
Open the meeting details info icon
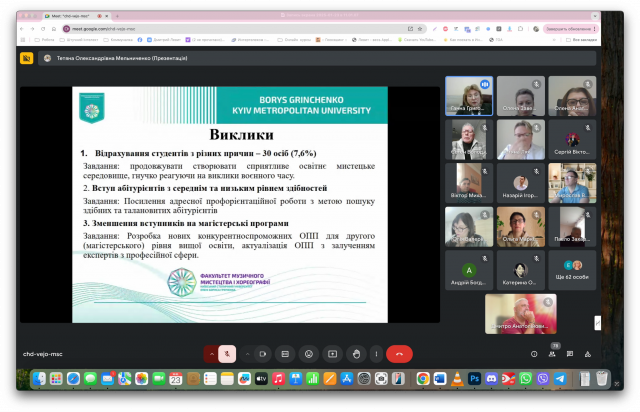point(534,353)
